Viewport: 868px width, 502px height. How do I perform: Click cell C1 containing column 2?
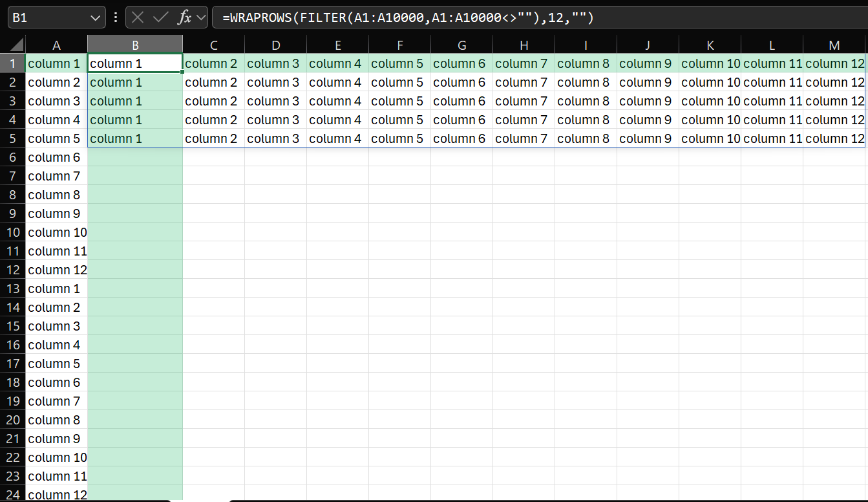pos(214,63)
